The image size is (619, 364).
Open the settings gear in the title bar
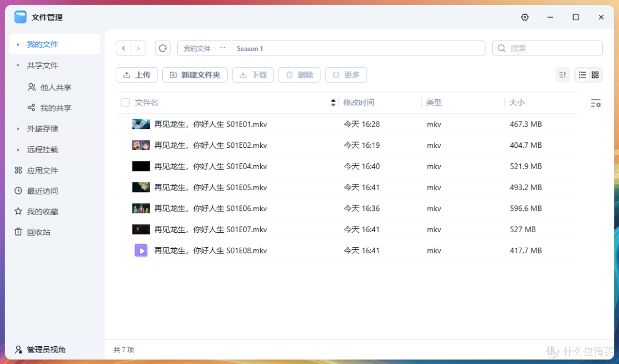(x=524, y=17)
